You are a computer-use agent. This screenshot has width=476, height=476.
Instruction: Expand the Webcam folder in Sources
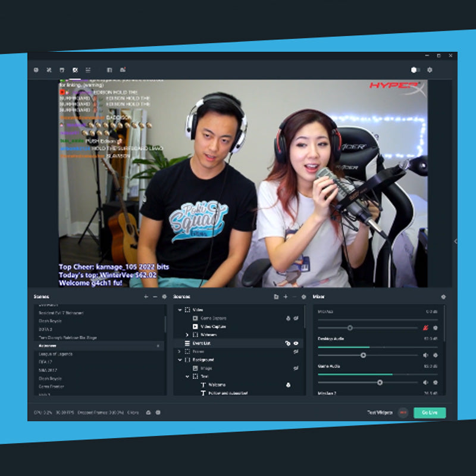pyautogui.click(x=187, y=335)
